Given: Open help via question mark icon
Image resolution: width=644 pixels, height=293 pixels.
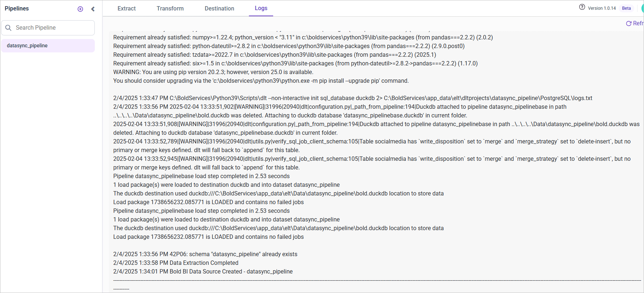Looking at the screenshot, I should point(582,7).
